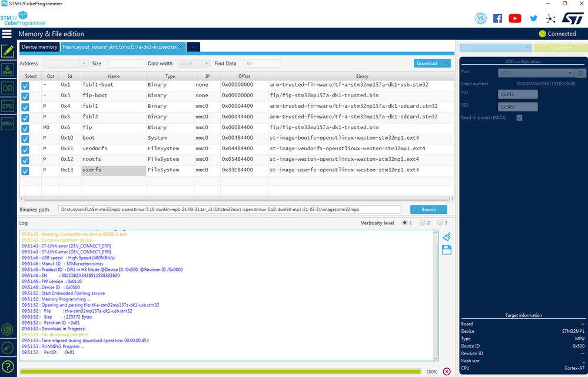
Task: Uncheck the boot partition row
Action: [25, 139]
